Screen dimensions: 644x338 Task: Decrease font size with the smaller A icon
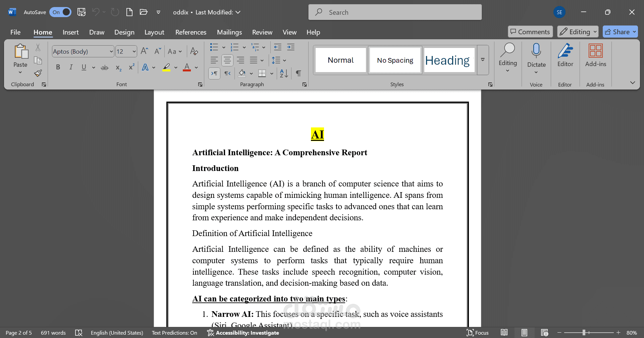[158, 51]
